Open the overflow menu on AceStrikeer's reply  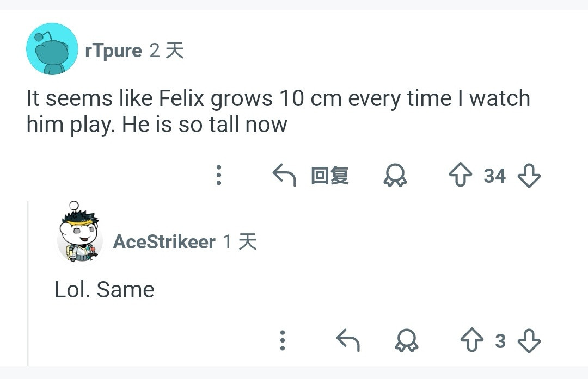[282, 341]
